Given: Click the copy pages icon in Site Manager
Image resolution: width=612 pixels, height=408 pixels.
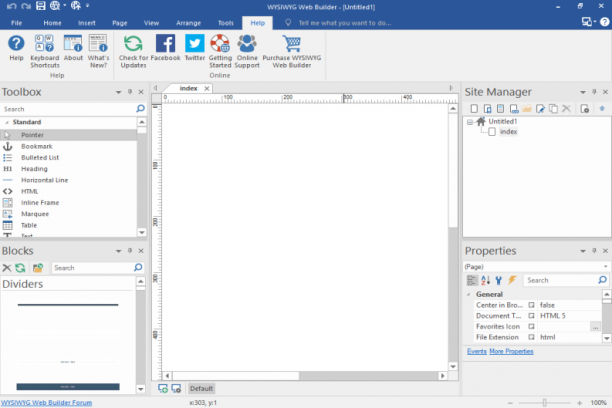Looking at the screenshot, I should click(x=553, y=109).
